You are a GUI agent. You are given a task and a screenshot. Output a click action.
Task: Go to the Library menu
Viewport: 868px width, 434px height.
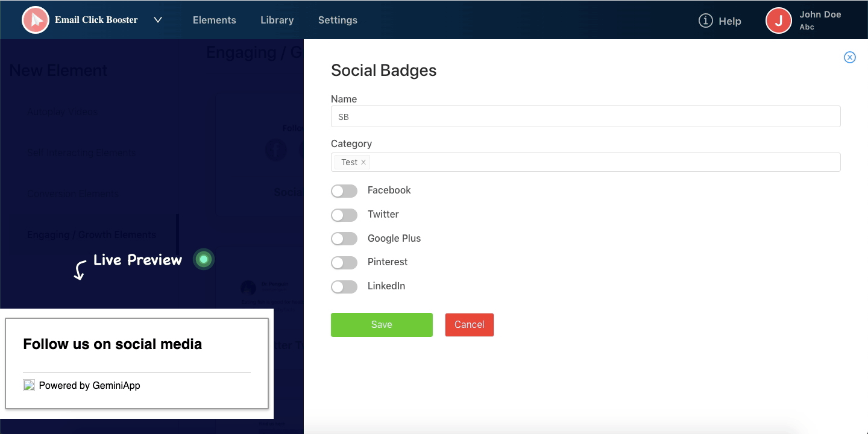pos(277,20)
